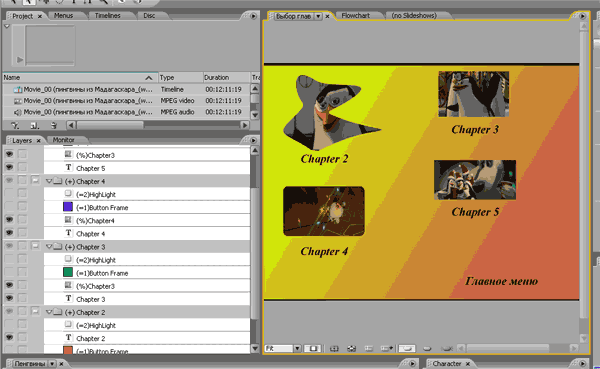
Task: Close the Layers tab
Action: pos(39,141)
